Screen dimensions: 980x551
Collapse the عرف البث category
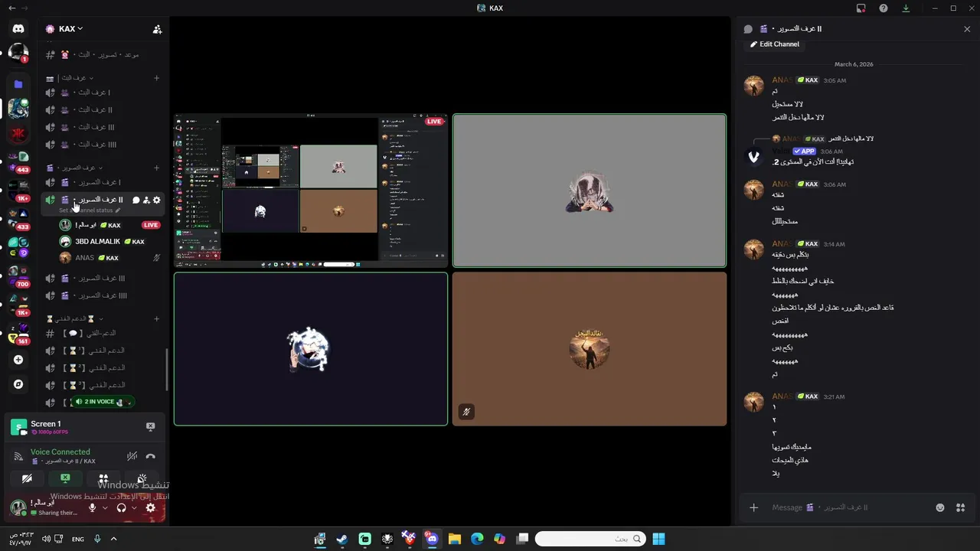click(75, 78)
